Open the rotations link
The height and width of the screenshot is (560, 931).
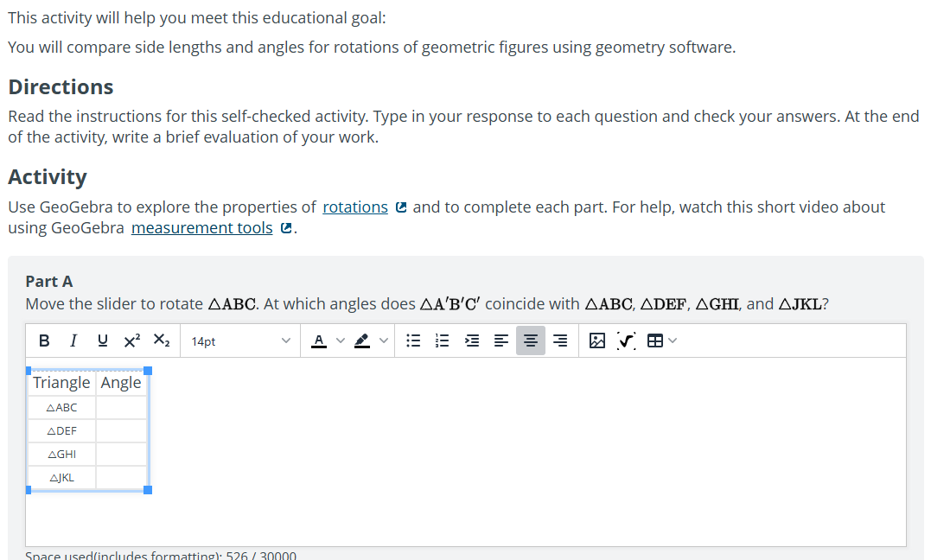(x=355, y=207)
